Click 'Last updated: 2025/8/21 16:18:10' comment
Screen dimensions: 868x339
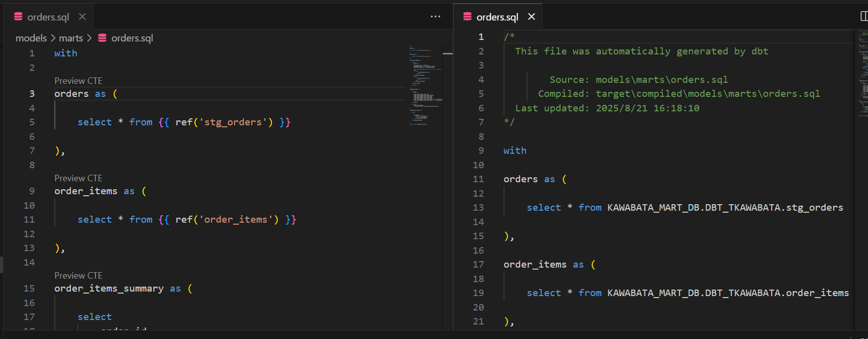[607, 108]
